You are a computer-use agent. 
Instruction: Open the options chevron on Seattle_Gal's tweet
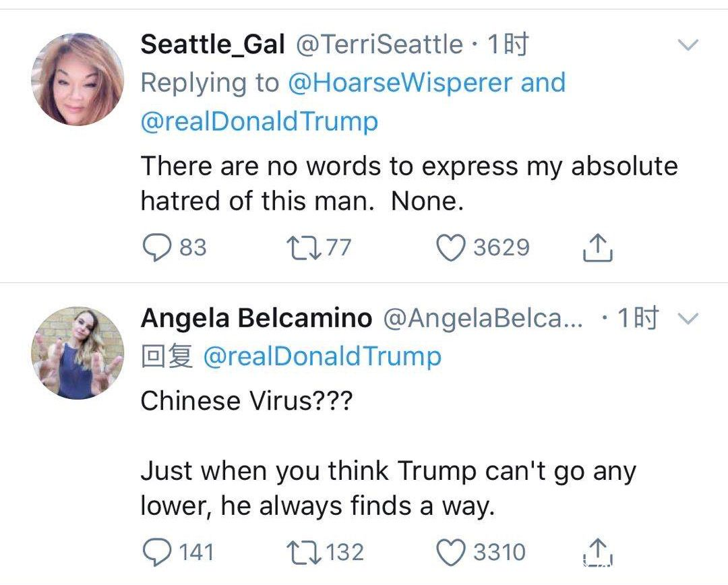[x=688, y=46]
